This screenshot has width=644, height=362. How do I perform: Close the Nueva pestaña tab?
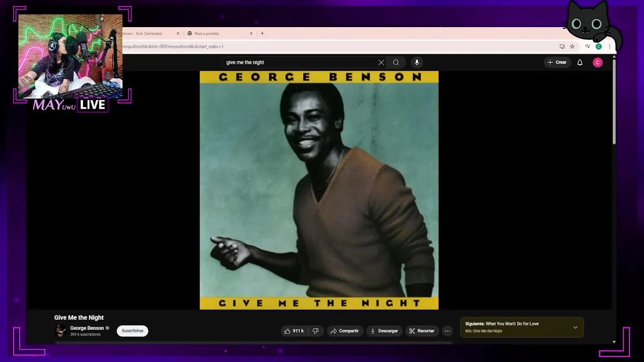(251, 33)
